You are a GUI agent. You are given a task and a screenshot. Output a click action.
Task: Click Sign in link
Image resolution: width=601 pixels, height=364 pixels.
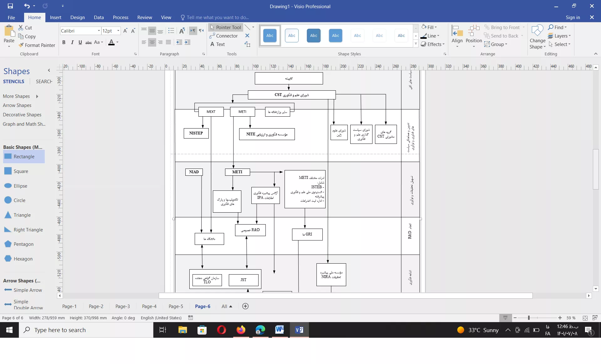(573, 18)
